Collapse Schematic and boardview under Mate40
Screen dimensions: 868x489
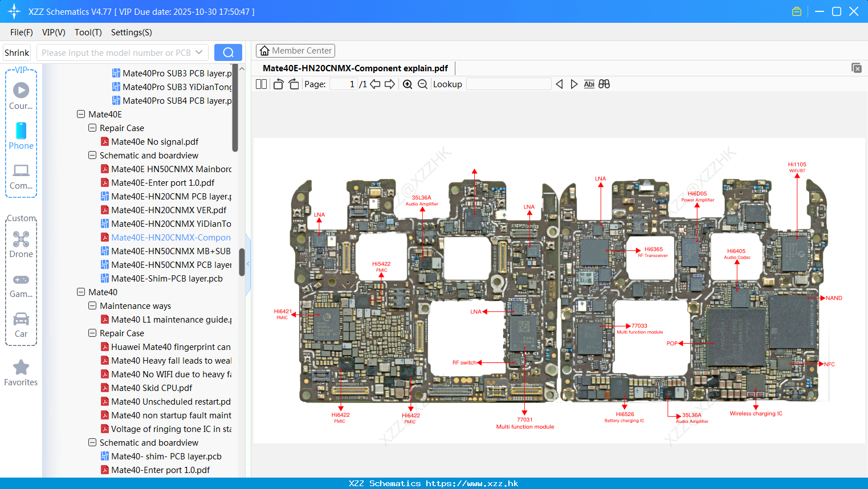(92, 442)
